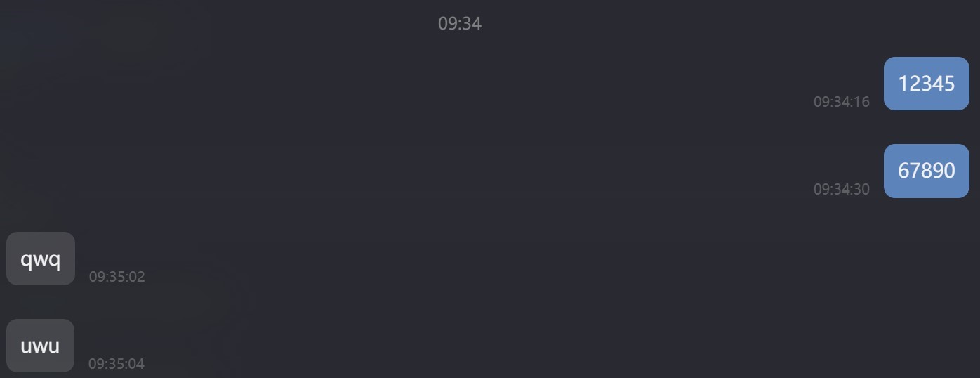Select the sent message bubble "12345"
Screen dimensions: 980x378
click(x=926, y=84)
